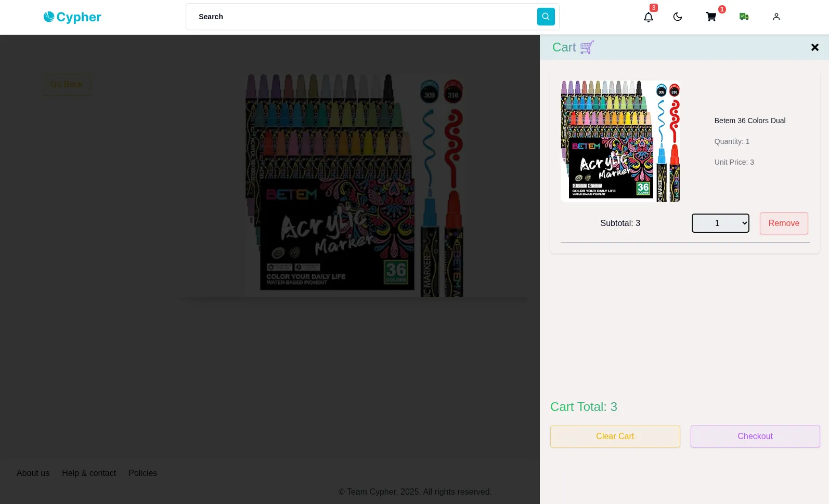The width and height of the screenshot is (829, 504).
Task: Open the shopping cart icon in header
Action: coord(710,17)
